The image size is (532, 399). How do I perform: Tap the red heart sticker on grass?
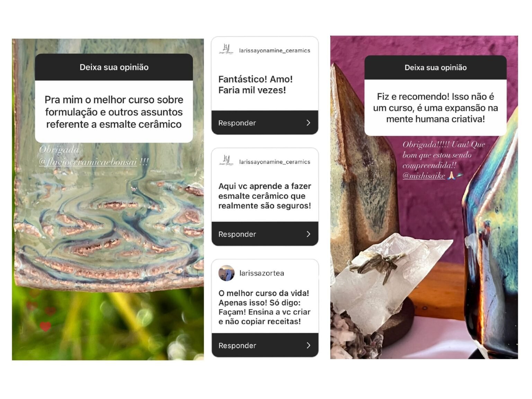(45, 326)
